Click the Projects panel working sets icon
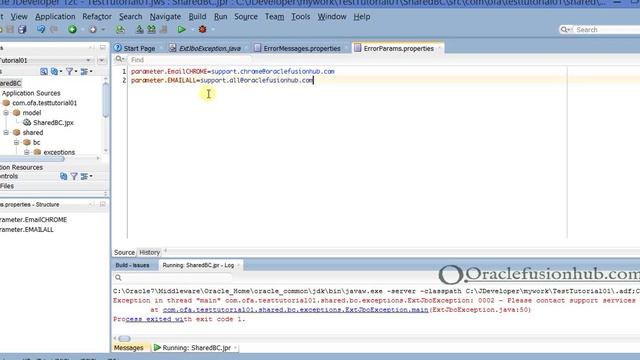 tap(55, 71)
